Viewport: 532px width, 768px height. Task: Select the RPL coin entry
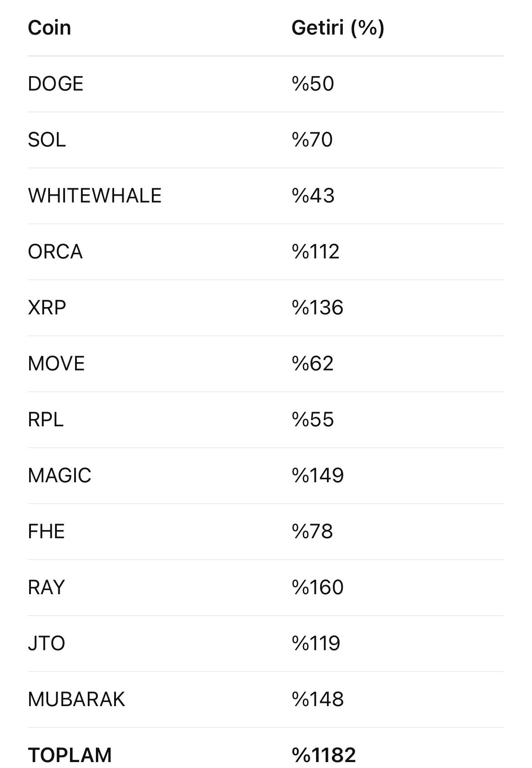pos(45,419)
